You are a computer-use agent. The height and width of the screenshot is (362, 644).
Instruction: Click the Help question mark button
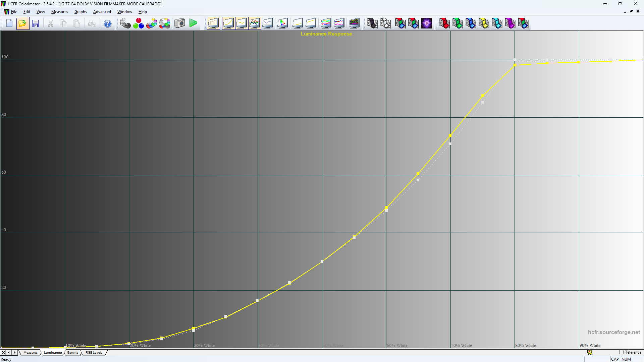tap(107, 23)
